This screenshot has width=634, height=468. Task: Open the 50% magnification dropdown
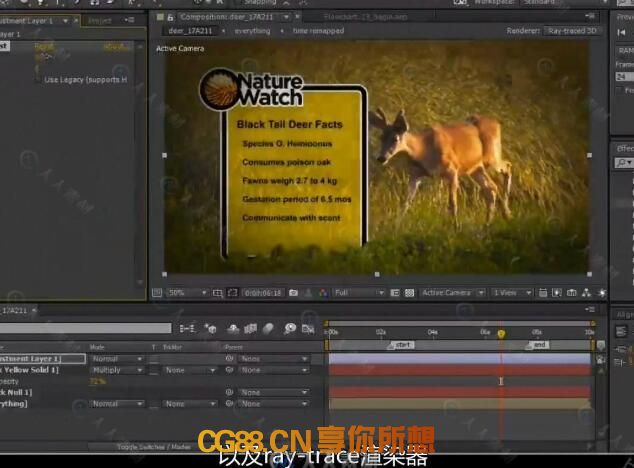coord(187,292)
